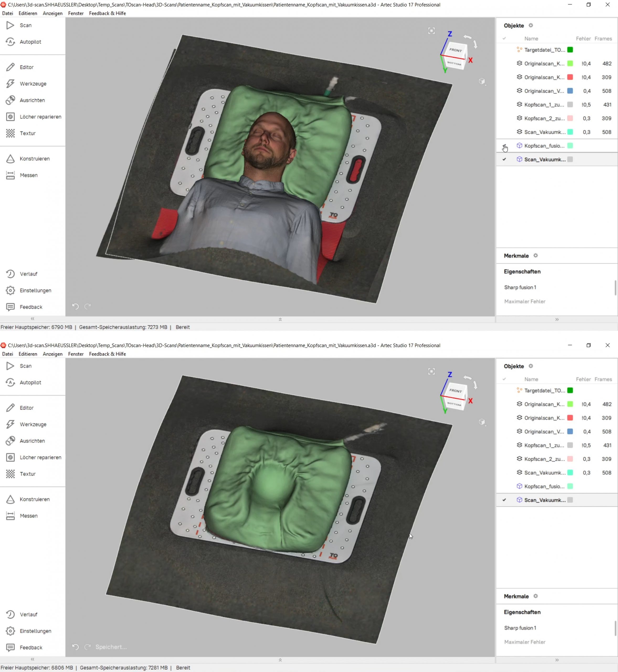Screen dimensions: 618x672
Task: Toggle header visibility checkmark in patient-head Objekte panel
Action: [x=504, y=39]
